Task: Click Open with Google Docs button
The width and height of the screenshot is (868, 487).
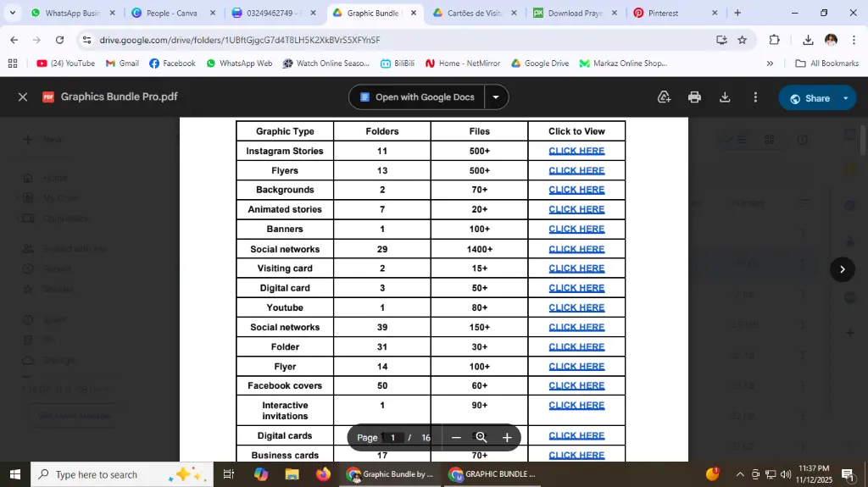Action: 416,97
